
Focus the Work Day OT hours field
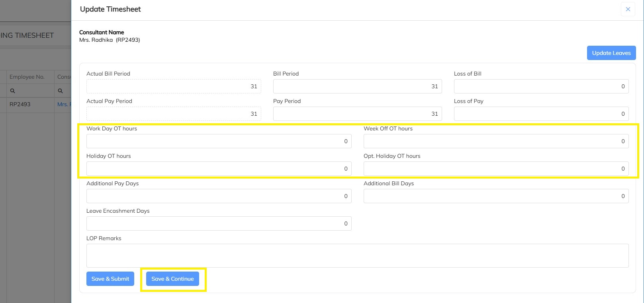[x=219, y=141]
